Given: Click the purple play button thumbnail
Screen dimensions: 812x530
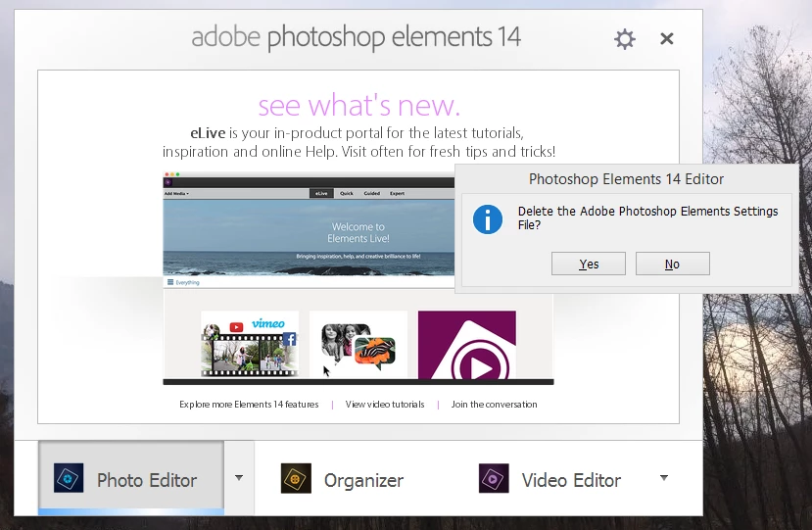Looking at the screenshot, I should coord(467,345).
